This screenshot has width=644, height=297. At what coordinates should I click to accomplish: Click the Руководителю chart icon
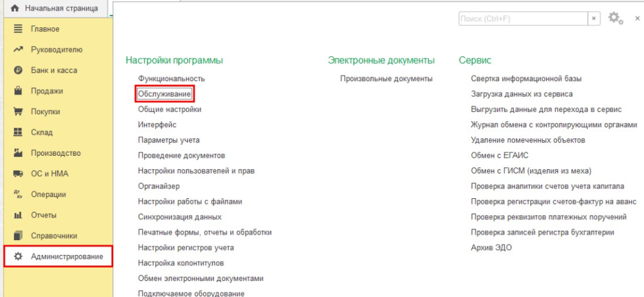pos(18,50)
